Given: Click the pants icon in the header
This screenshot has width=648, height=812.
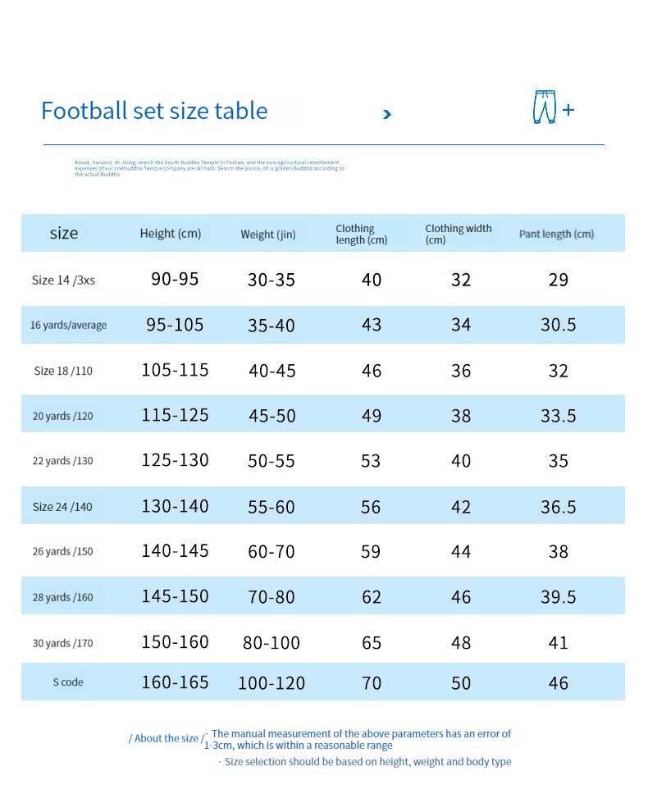Looking at the screenshot, I should [543, 107].
